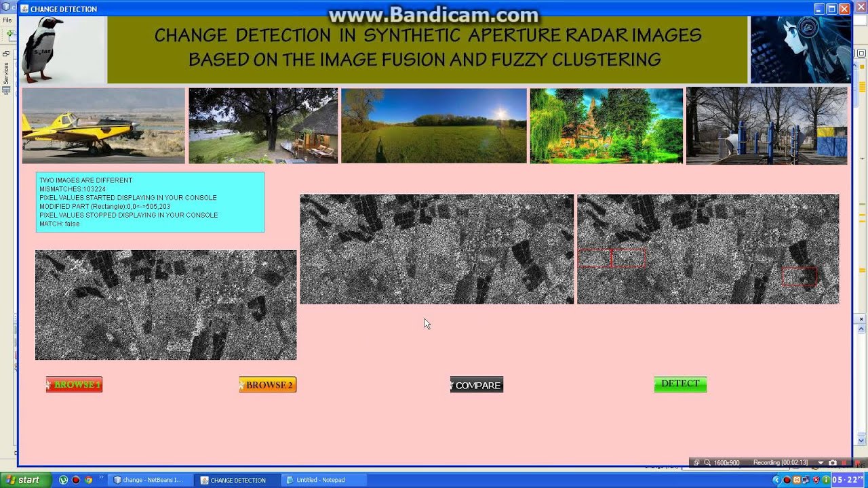This screenshot has height=488, width=868.
Task: Click the thatched hut and tree photo
Action: [x=263, y=125]
